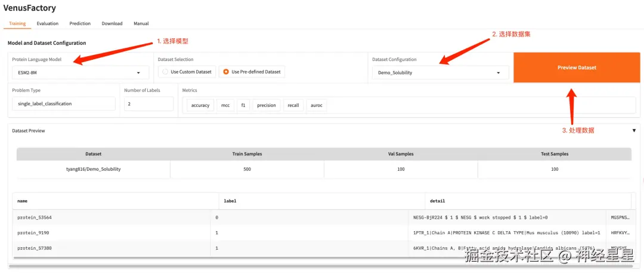Image resolution: width=644 pixels, height=273 pixels.
Task: Open the Evaluation tab
Action: tap(48, 23)
